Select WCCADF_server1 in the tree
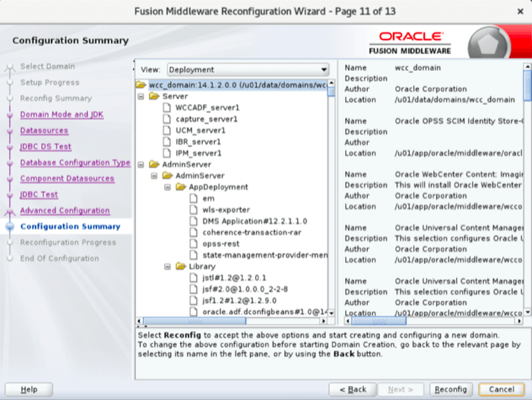The image size is (532, 400). 207,108
